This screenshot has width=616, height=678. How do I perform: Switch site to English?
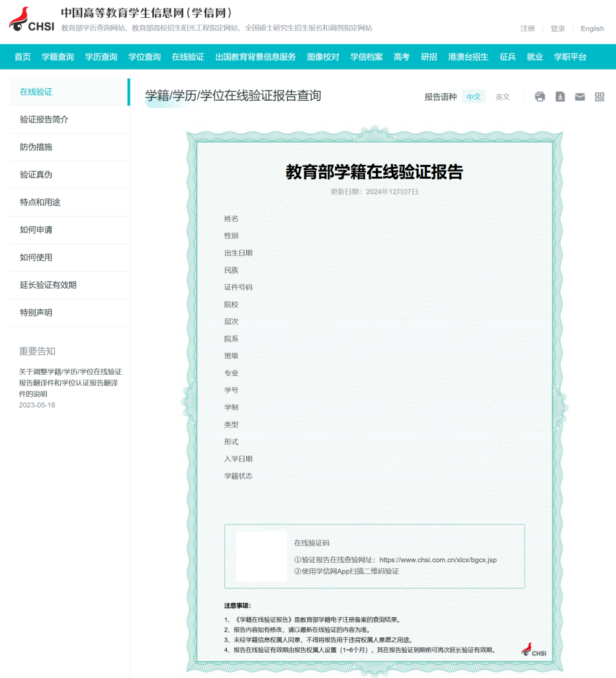[592, 28]
